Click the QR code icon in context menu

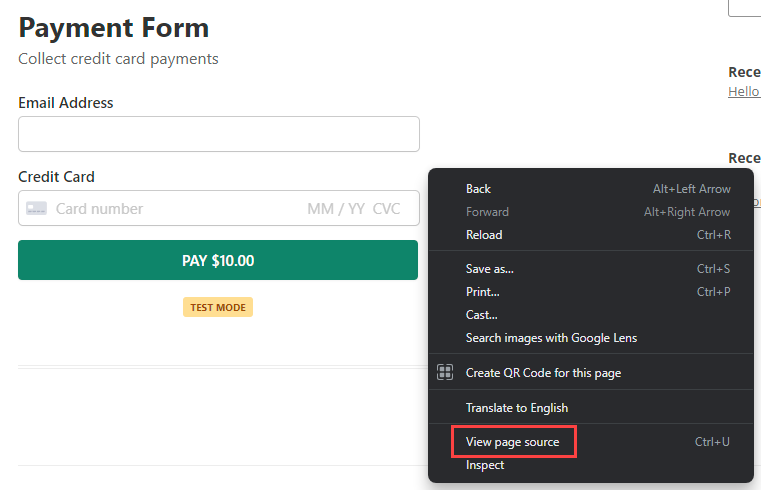[446, 373]
